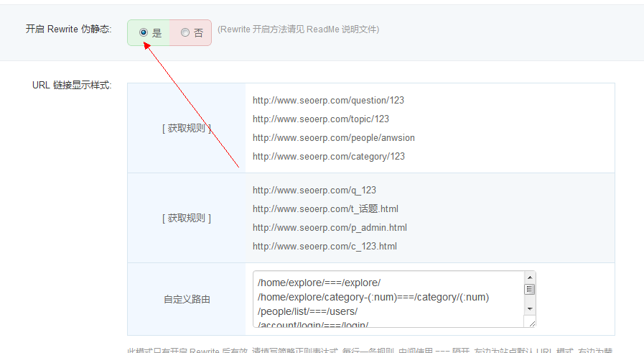Select the 否 radio button for Rewrite
This screenshot has height=353, width=644.
(x=185, y=32)
